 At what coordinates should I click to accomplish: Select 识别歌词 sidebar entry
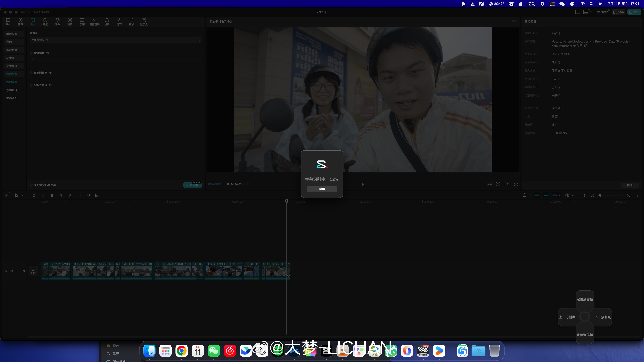(12, 90)
